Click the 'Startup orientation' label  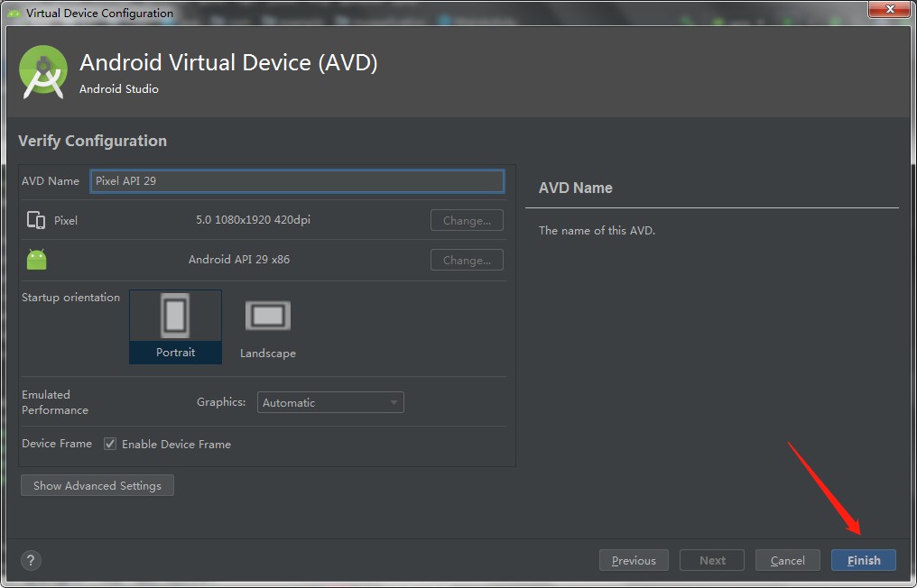click(70, 297)
